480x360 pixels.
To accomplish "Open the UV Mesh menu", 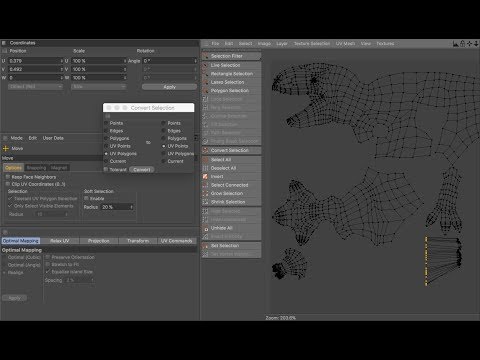I will 345,44.
